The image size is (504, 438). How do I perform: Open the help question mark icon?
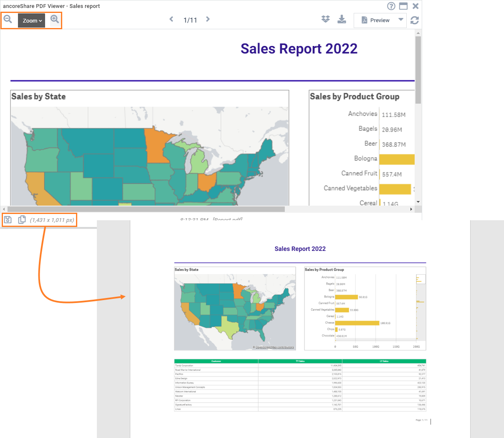(x=391, y=6)
